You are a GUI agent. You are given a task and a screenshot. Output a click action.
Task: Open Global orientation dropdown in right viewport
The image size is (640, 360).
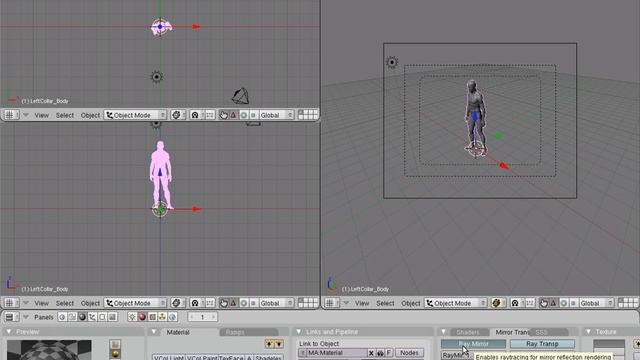597,303
